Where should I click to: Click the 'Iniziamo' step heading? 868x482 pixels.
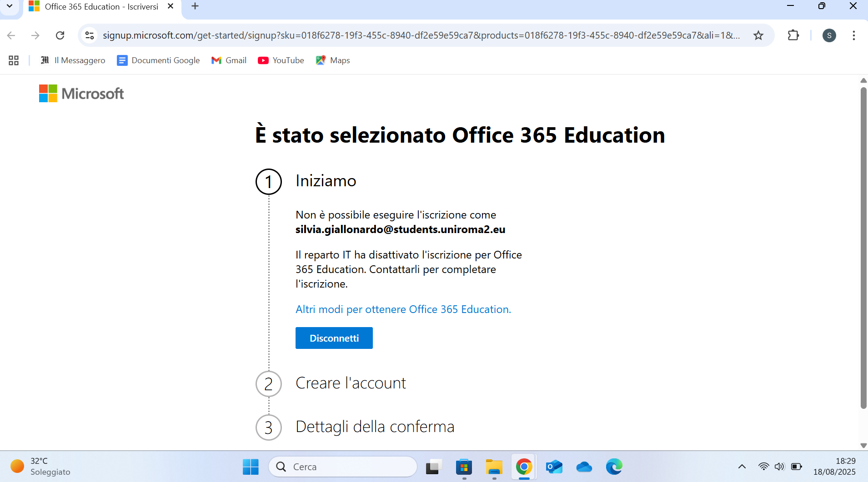(x=326, y=181)
